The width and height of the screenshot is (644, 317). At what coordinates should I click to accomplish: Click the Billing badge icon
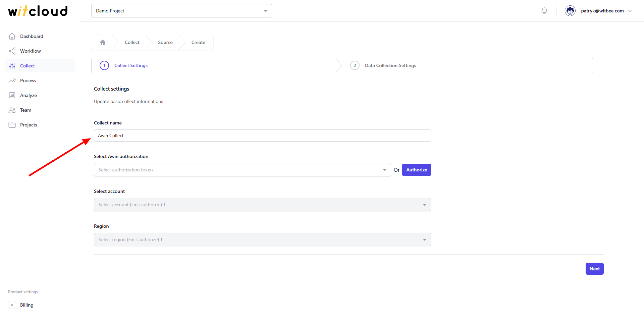[12, 305]
